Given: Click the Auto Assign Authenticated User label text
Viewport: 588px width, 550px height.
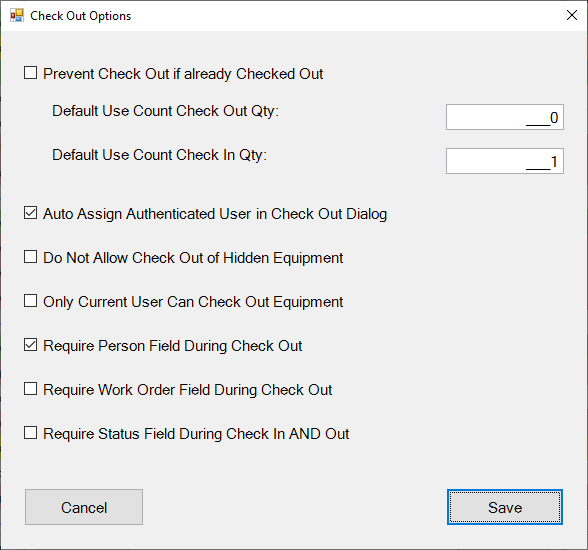Looking at the screenshot, I should pyautogui.click(x=215, y=214).
